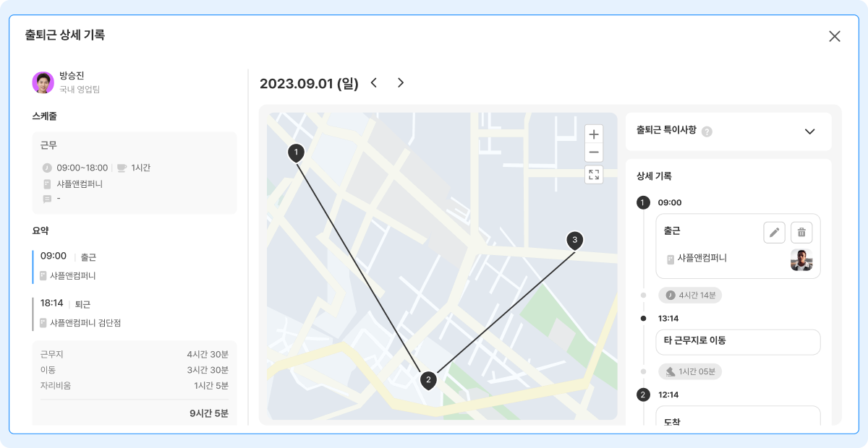Select map pin number 2
The height and width of the screenshot is (448, 868).
pyautogui.click(x=428, y=379)
